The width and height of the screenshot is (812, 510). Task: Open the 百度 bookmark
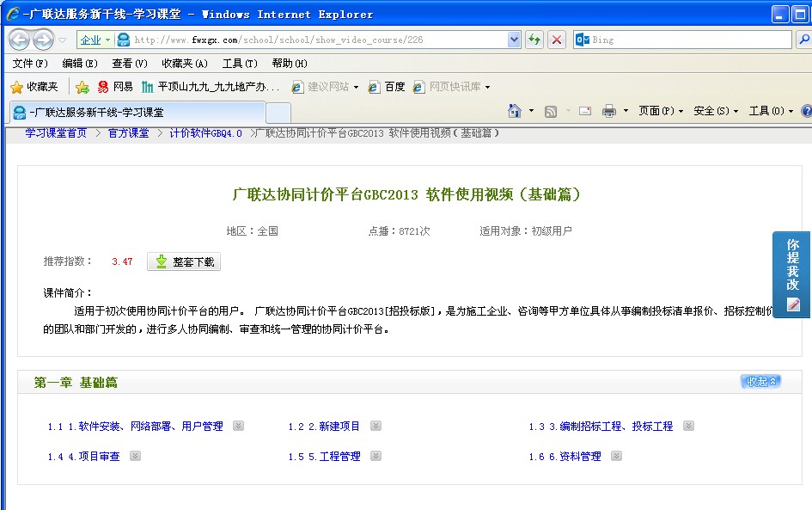387,87
